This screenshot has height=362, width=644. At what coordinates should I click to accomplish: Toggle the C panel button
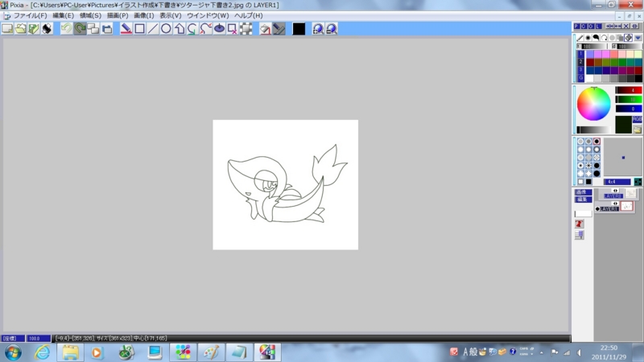(584, 26)
